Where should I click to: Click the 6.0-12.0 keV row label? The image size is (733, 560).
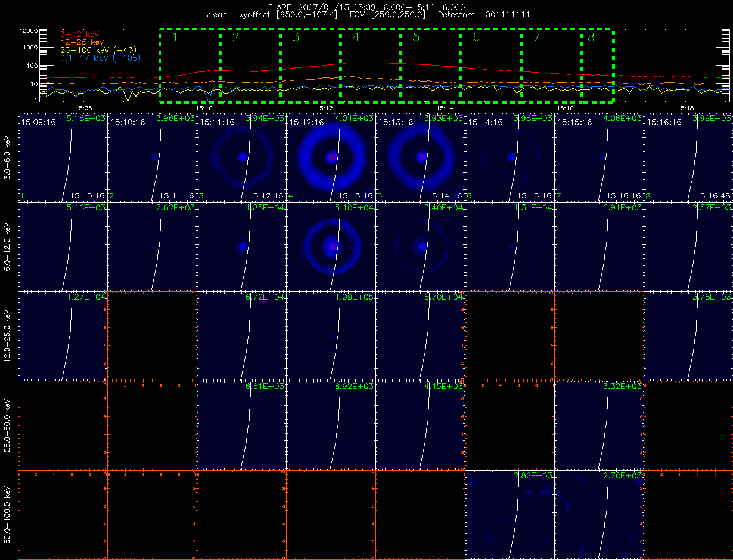coord(7,246)
